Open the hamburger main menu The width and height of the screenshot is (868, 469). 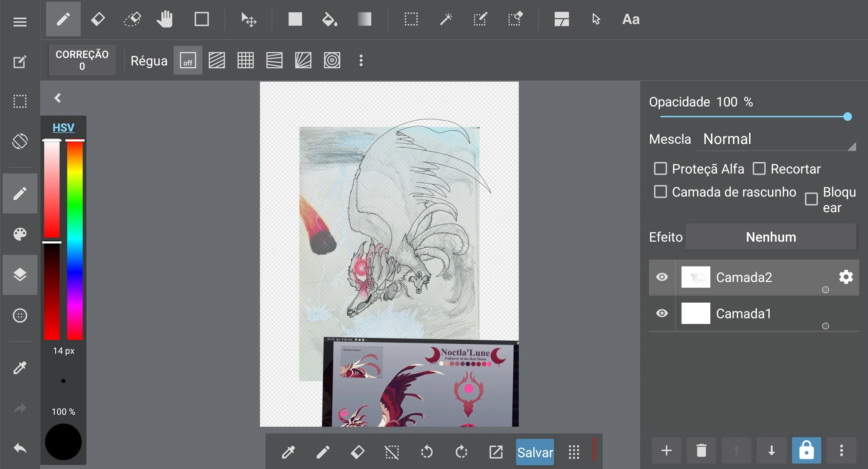pyautogui.click(x=20, y=22)
